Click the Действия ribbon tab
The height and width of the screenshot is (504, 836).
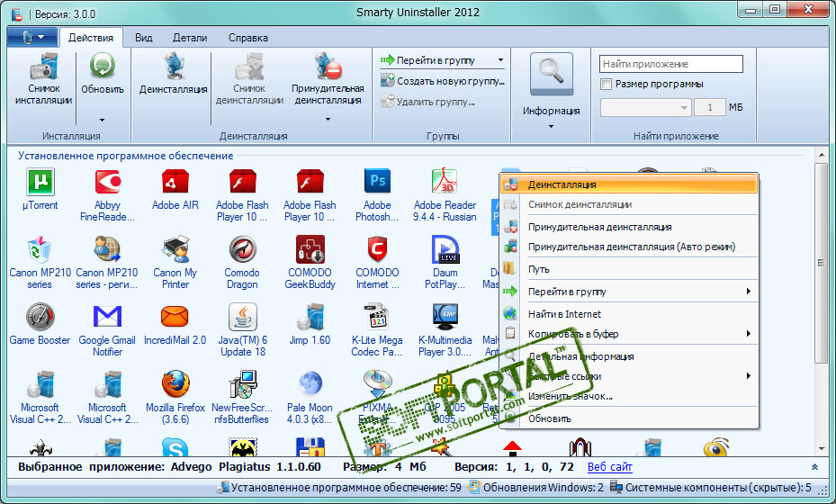pyautogui.click(x=91, y=38)
